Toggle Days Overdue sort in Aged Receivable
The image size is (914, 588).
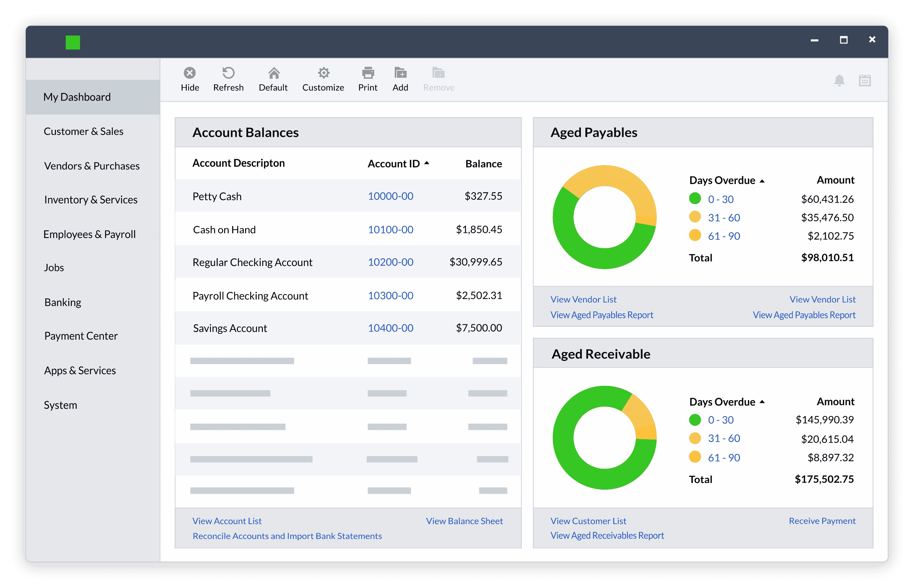762,402
